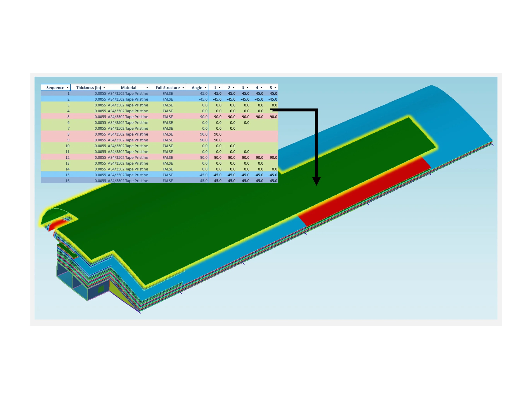This screenshot has height=399, width=532.
Task: Click column 3 value 0.0 in sequence 6 row
Action: point(246,122)
